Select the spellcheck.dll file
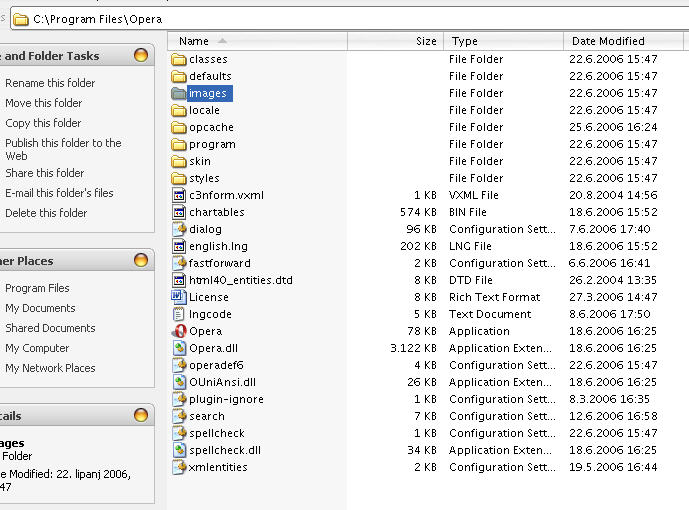 click(x=224, y=450)
